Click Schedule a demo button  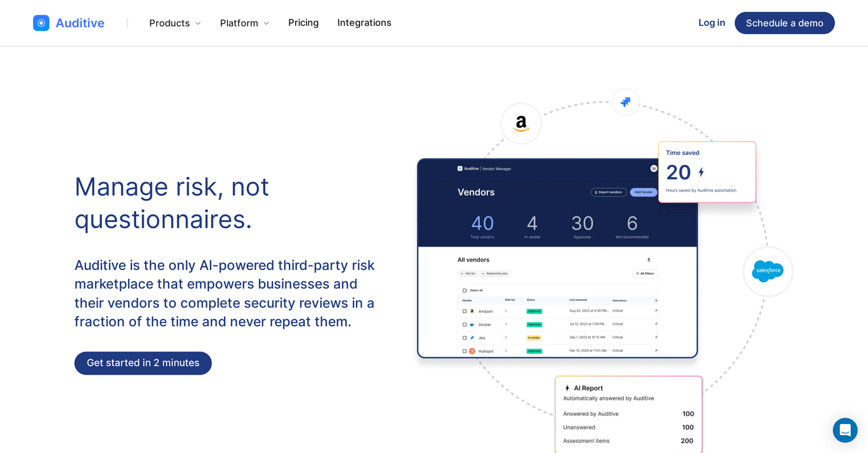click(x=784, y=23)
